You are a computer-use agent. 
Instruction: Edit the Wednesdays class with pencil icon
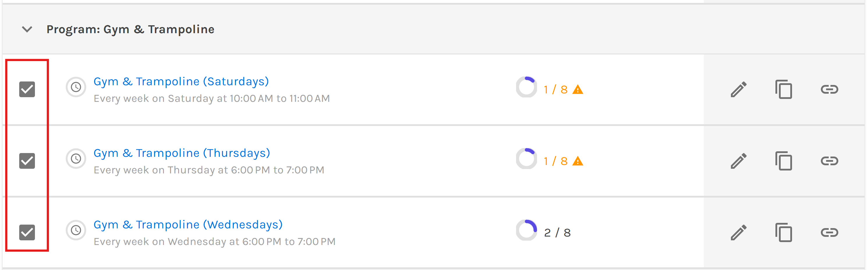pos(738,232)
